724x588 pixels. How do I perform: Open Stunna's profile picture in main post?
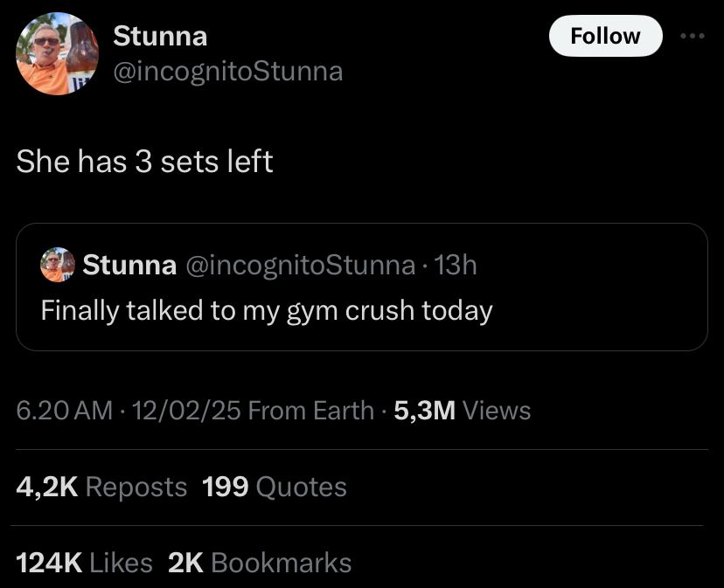[57, 54]
